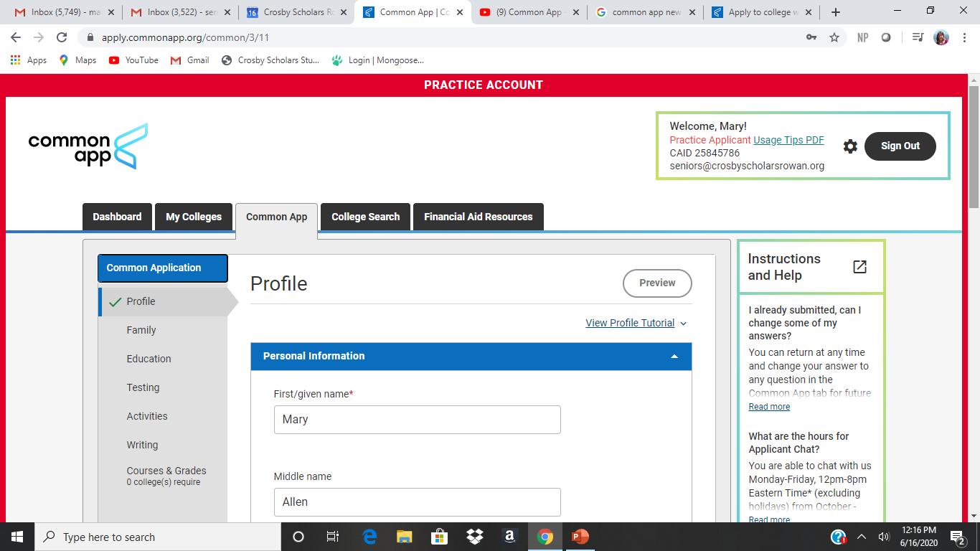The image size is (980, 551).
Task: Select Family in the sidebar
Action: (x=141, y=330)
